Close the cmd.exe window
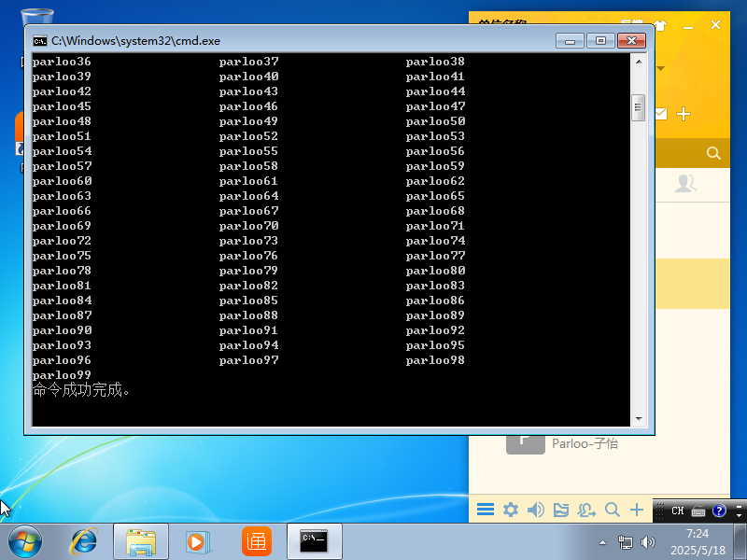 pos(632,41)
